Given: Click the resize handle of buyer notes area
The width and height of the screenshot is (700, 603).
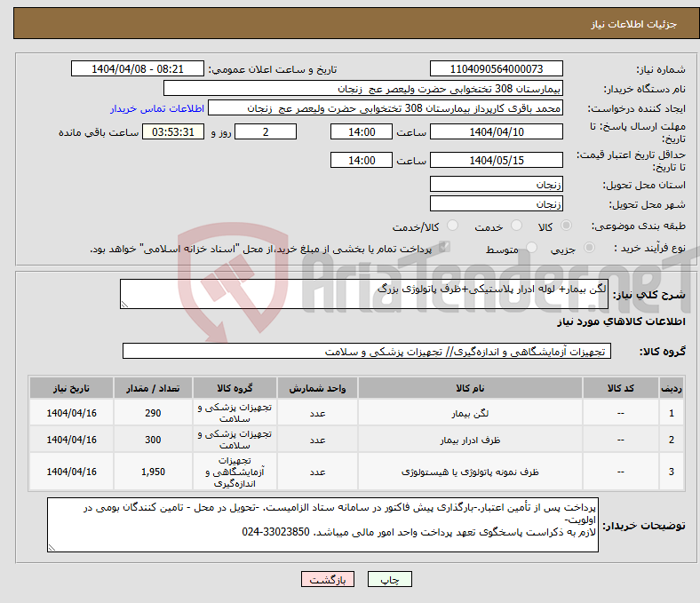Looking at the screenshot, I should pyautogui.click(x=52, y=548).
